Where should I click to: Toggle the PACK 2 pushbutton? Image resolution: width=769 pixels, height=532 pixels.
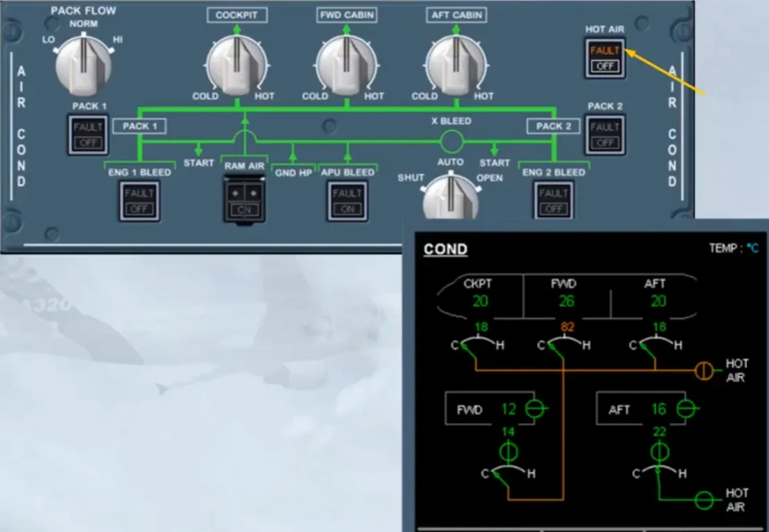pyautogui.click(x=605, y=135)
